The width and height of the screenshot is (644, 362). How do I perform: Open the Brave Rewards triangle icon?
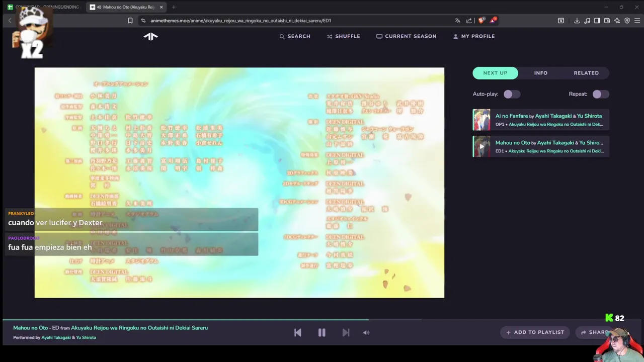point(493,21)
